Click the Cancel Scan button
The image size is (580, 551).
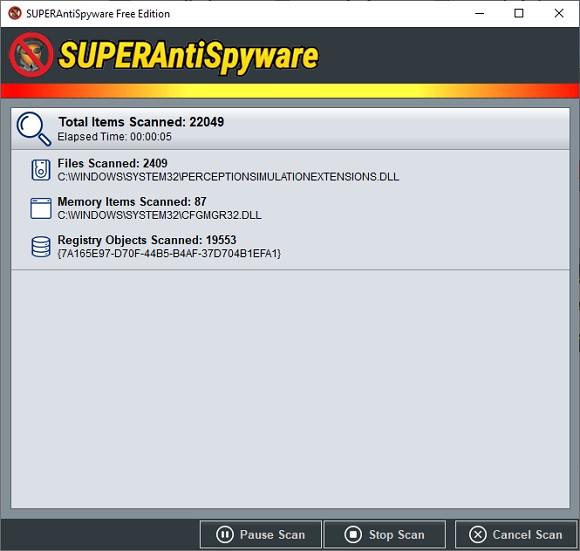pyautogui.click(x=516, y=534)
